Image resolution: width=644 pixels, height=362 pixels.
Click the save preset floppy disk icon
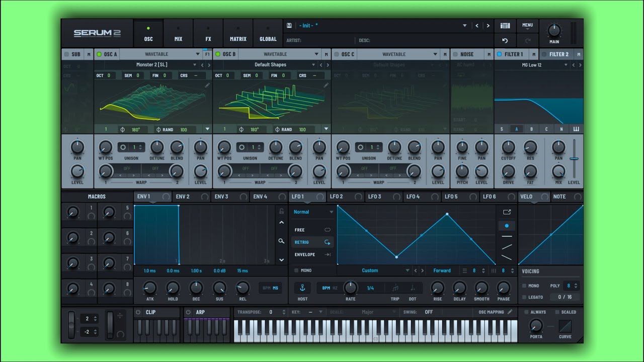point(289,25)
